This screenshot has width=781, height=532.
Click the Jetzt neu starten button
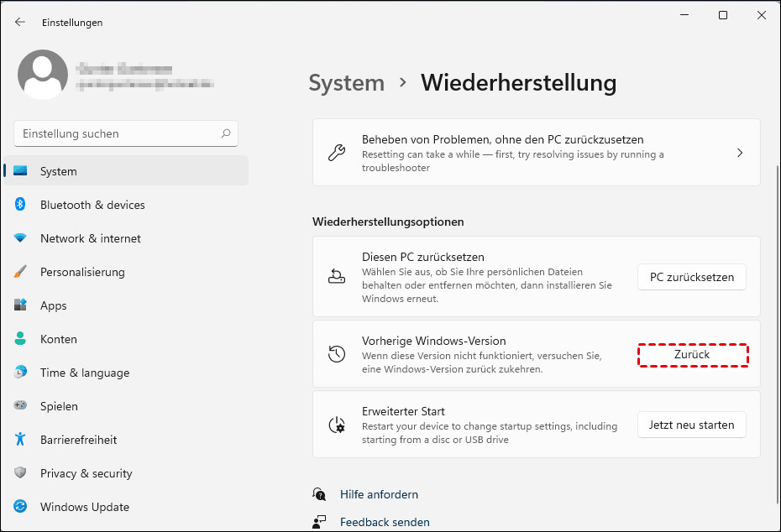coord(691,425)
